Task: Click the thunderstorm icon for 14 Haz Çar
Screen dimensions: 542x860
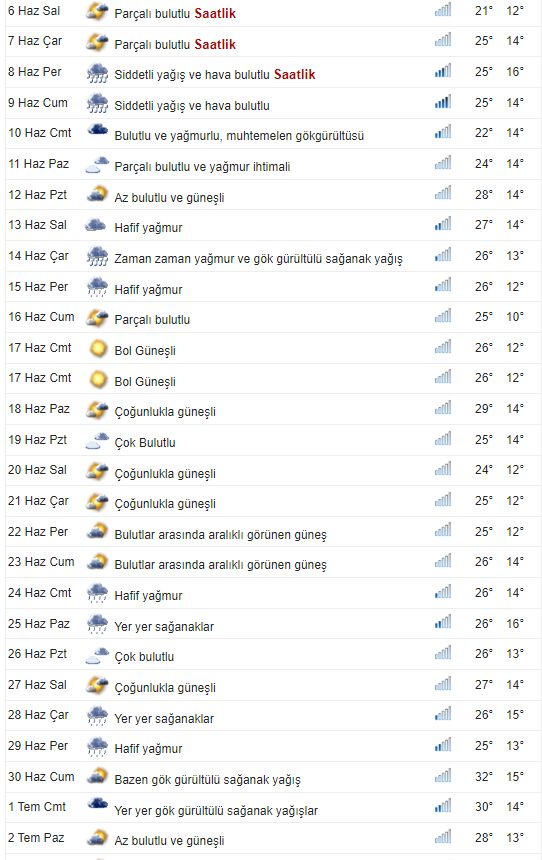Action: click(97, 256)
